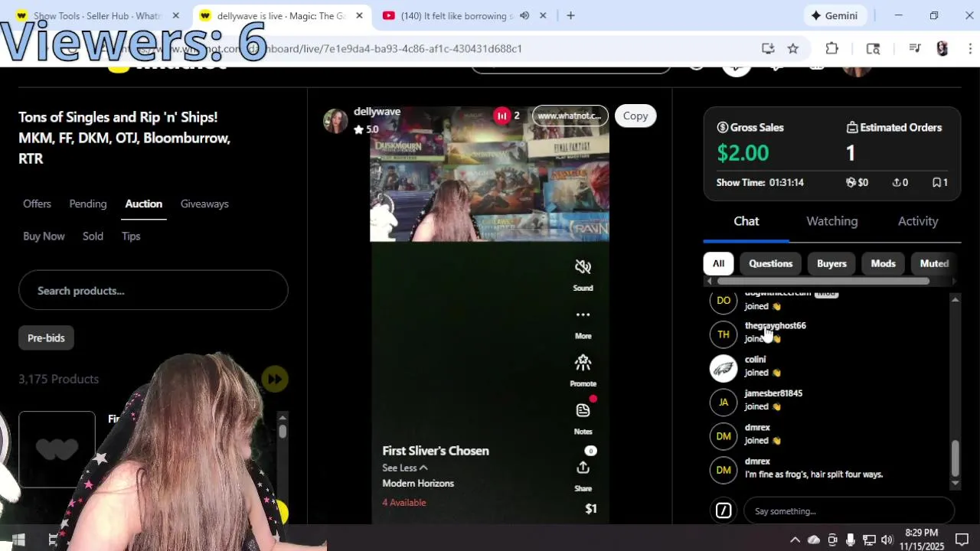Mute the stream with the Sound icon

(583, 267)
